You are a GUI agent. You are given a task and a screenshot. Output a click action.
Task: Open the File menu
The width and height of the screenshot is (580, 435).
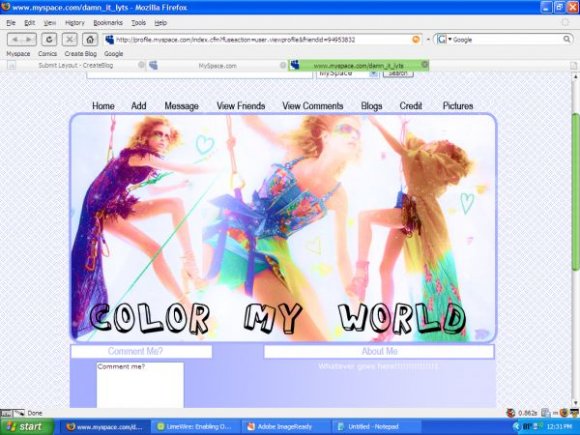click(x=11, y=23)
